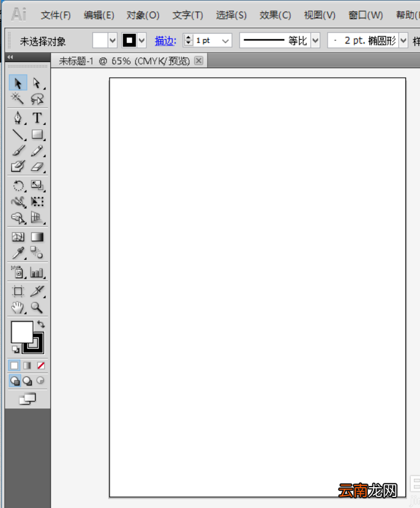420x508 pixels.
Task: Open the 文字(T) menu
Action: 188,15
